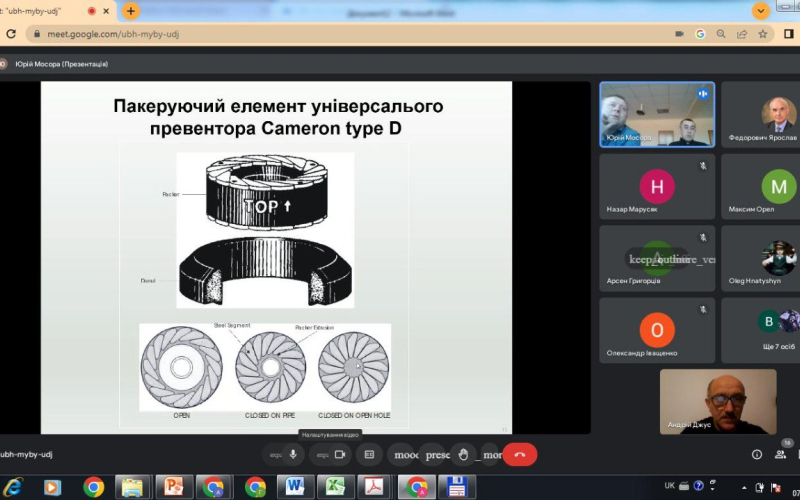This screenshot has height=500, width=800.
Task: Select Федорович Ярослав participant tile
Action: click(x=761, y=114)
